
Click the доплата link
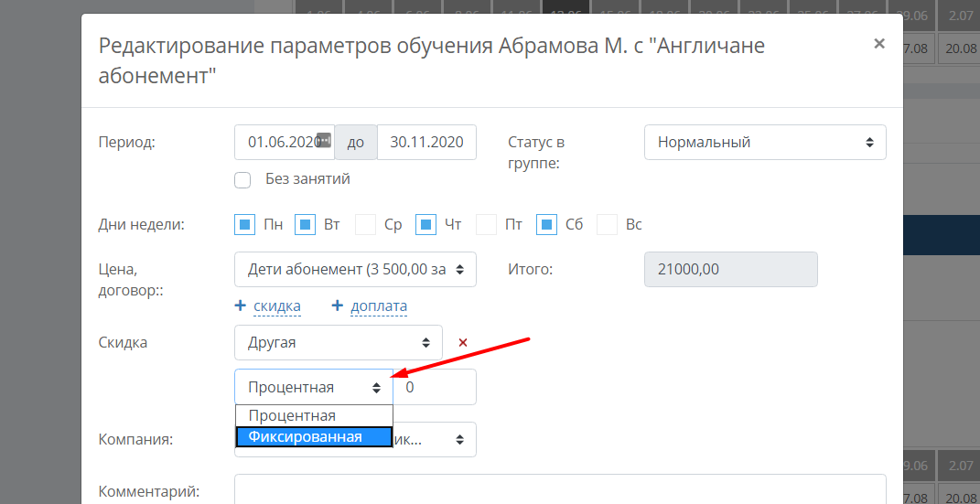[379, 306]
